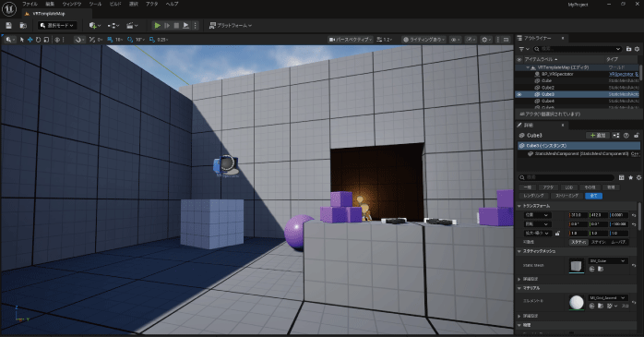Open the Blueprints toolbar menu
Image resolution: width=644 pixels, height=337 pixels.
113,26
